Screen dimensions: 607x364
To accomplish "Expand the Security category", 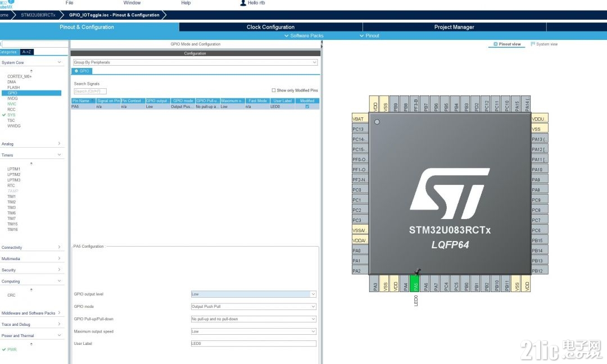I will click(x=59, y=270).
